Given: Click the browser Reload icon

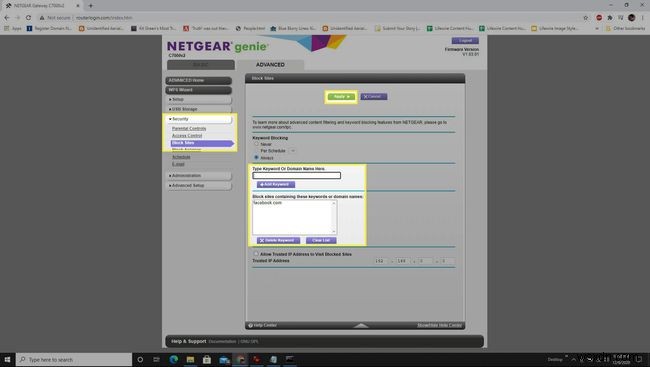Looking at the screenshot, I should click(x=28, y=18).
